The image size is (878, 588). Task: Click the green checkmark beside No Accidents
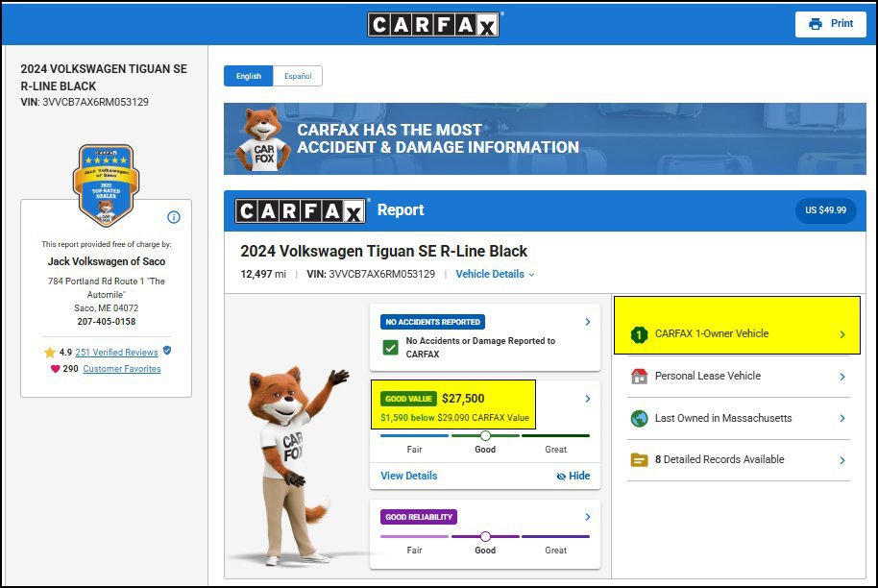click(390, 348)
